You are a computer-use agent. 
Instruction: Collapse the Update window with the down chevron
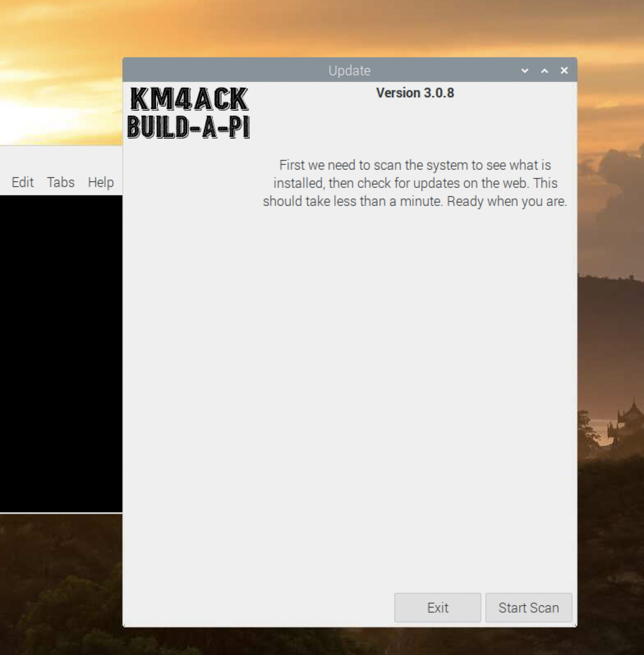(x=524, y=71)
